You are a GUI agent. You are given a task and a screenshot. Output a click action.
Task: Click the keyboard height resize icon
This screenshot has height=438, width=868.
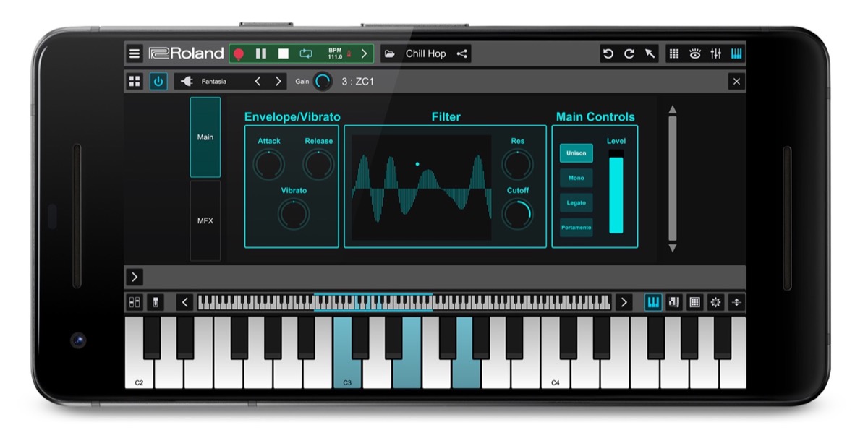coord(737,302)
